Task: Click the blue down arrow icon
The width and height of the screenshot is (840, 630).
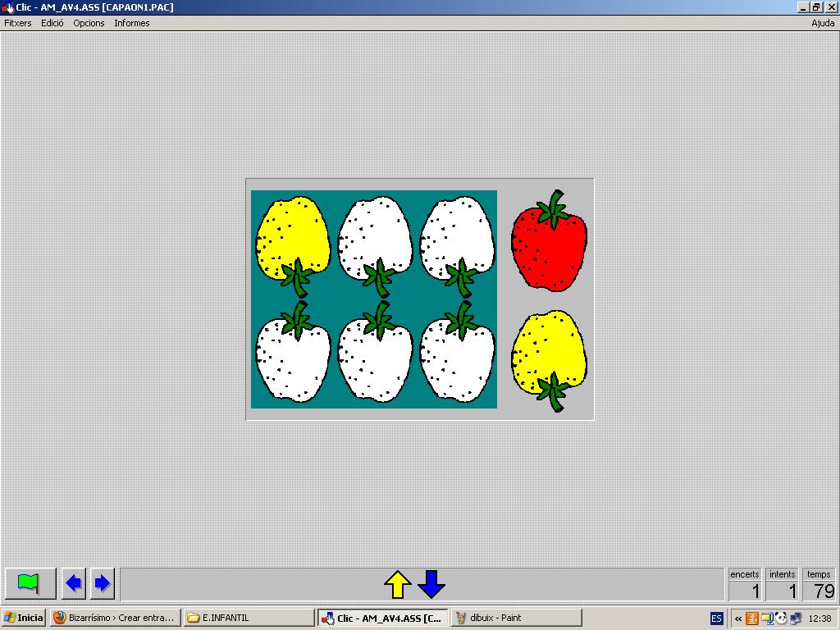Action: [x=431, y=584]
